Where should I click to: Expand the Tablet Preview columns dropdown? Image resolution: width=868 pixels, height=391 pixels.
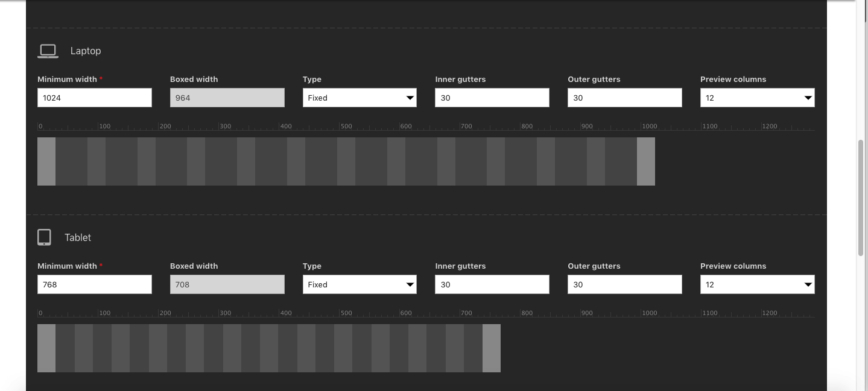point(757,284)
